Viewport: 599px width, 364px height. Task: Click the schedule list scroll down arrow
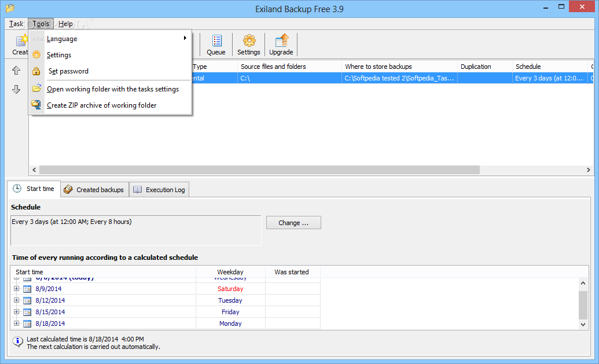583,325
